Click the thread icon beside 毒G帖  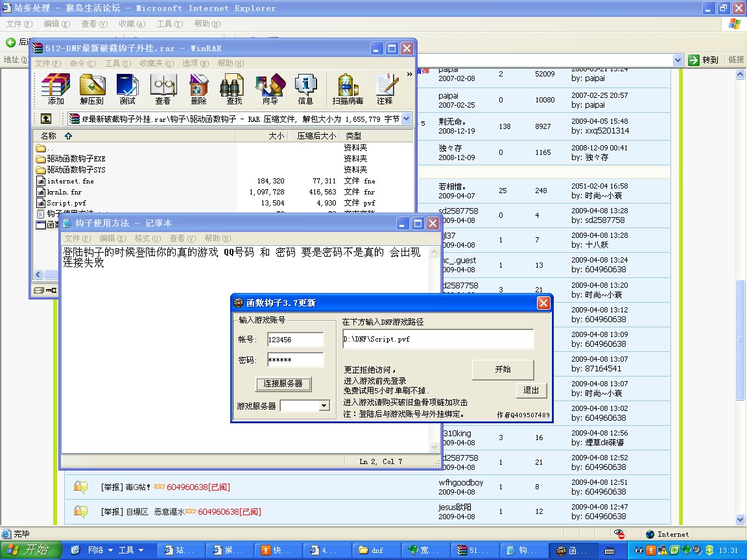click(x=80, y=487)
